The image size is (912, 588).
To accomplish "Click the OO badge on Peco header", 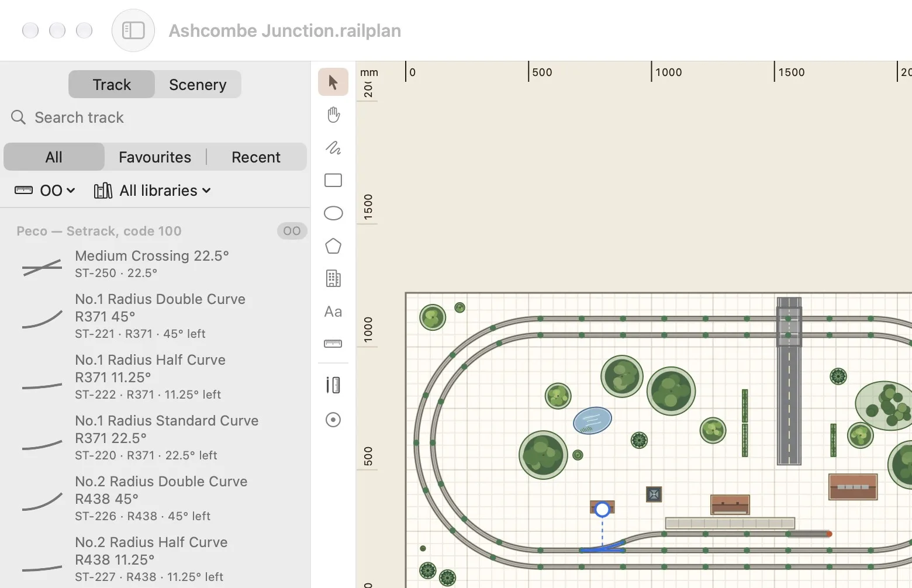I will pos(292,231).
